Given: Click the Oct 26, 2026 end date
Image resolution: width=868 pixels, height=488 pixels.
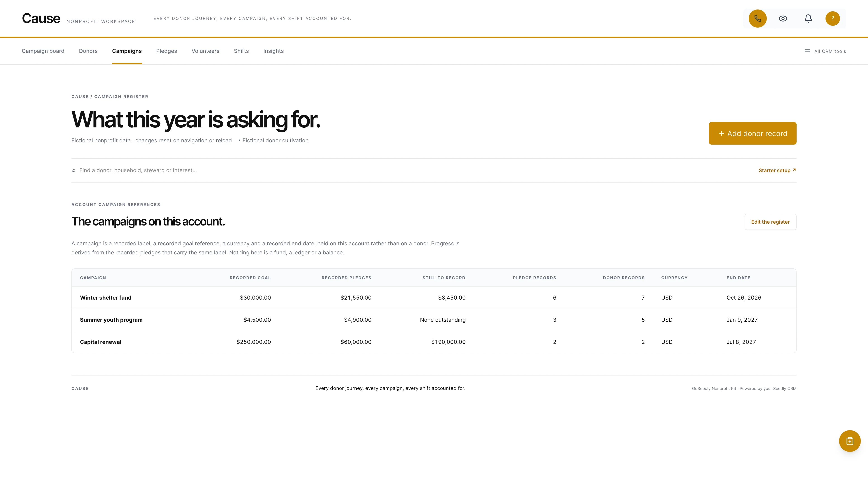Looking at the screenshot, I should click(x=744, y=298).
